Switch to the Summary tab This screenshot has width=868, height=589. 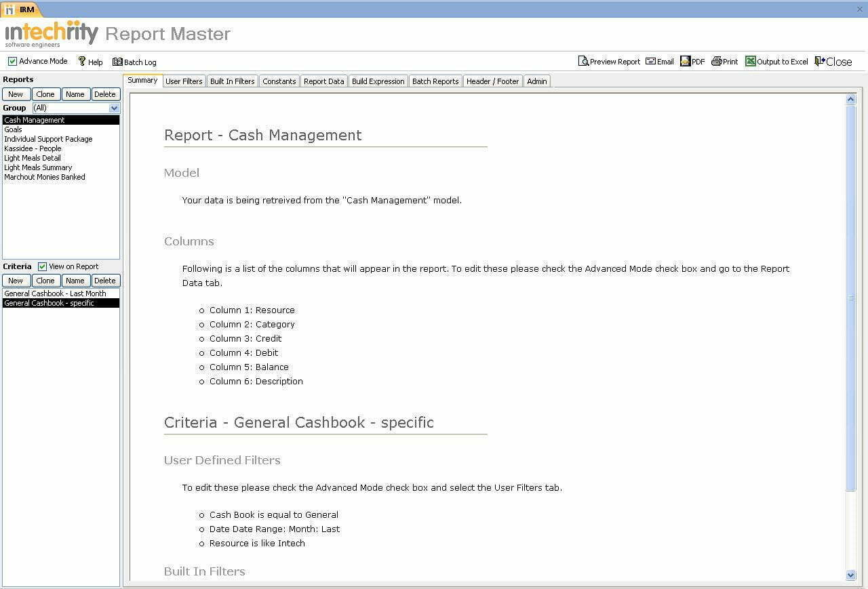[142, 80]
